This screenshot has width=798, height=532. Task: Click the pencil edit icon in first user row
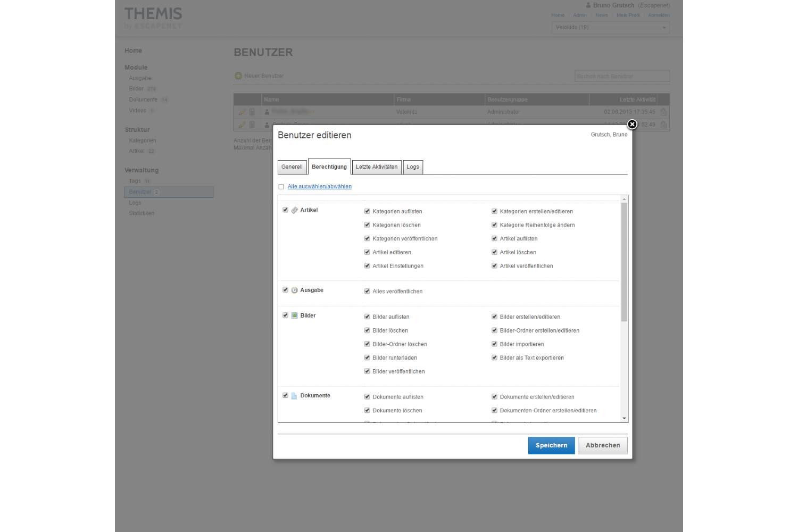click(x=242, y=112)
